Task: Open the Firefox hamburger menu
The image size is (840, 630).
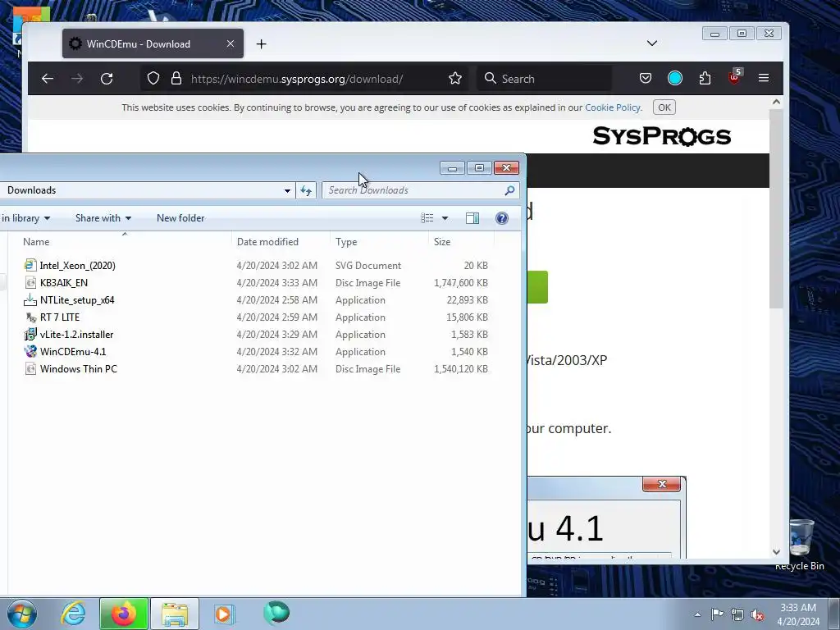Action: [x=764, y=78]
